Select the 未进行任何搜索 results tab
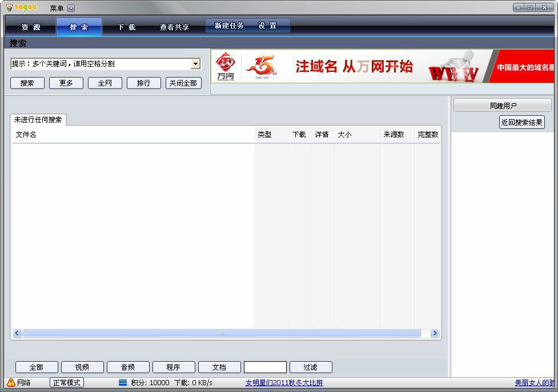 [38, 120]
